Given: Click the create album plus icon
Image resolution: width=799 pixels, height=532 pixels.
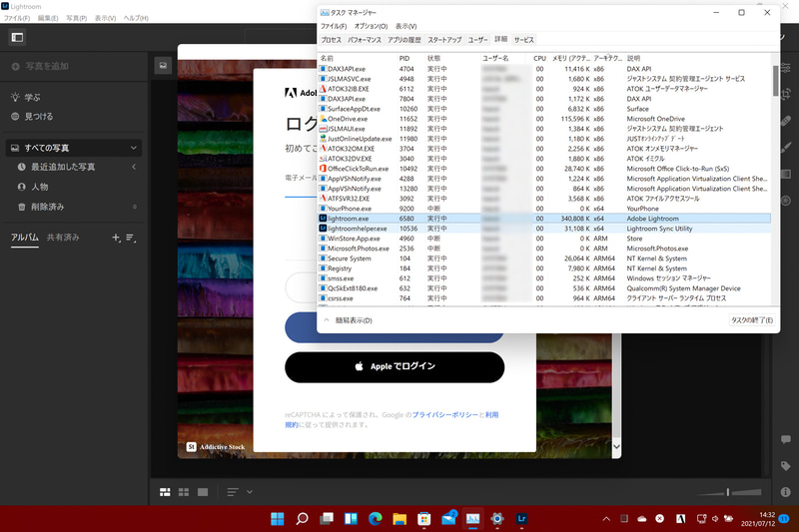Looking at the screenshot, I should [x=116, y=238].
